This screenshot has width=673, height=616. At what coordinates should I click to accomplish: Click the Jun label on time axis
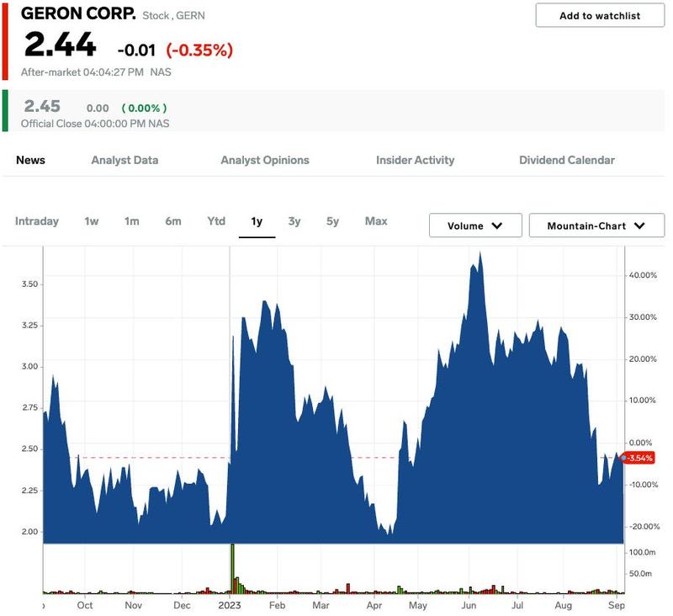click(x=469, y=605)
